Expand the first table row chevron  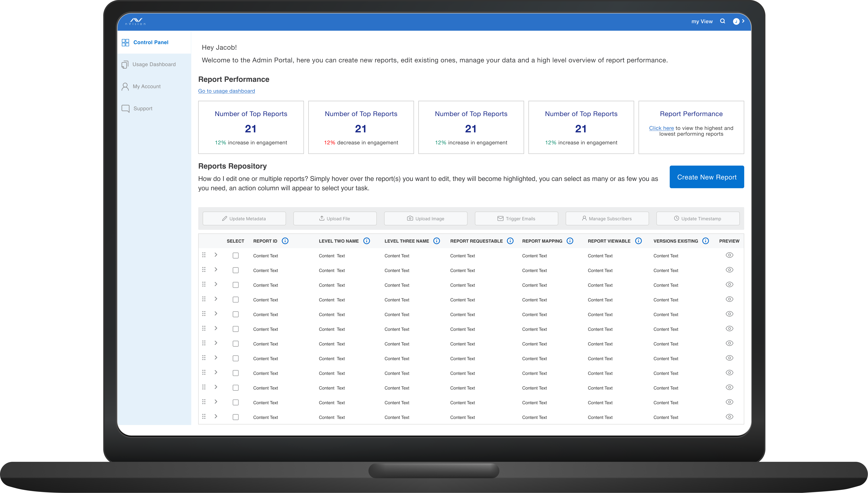[x=216, y=255]
